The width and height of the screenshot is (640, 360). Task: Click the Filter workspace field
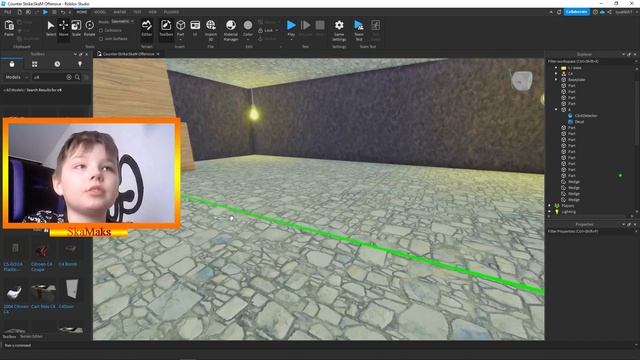[x=590, y=61]
